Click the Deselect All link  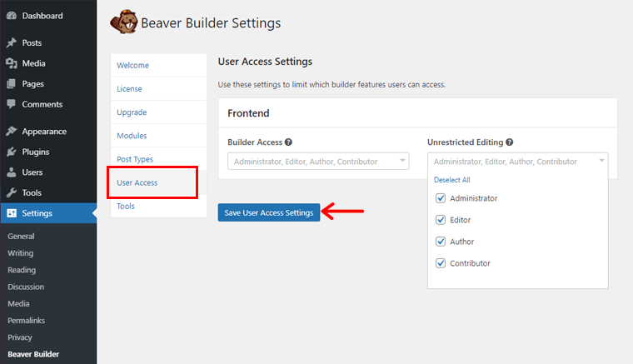pos(451,180)
